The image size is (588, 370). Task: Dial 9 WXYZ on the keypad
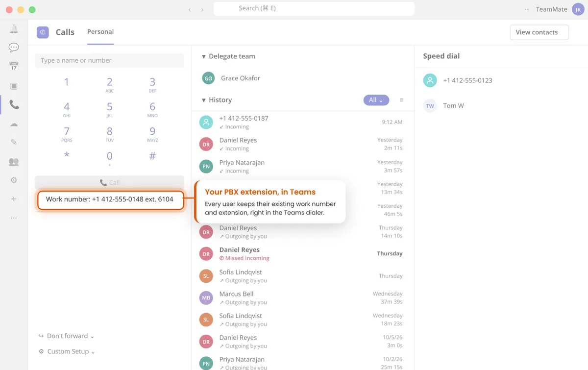(152, 134)
